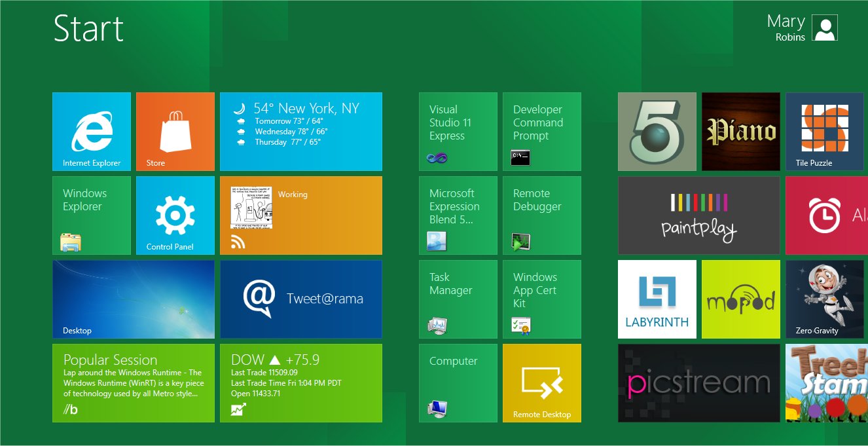Open the mopod podcast tile
Viewport: 868px width, 446px height.
click(741, 299)
